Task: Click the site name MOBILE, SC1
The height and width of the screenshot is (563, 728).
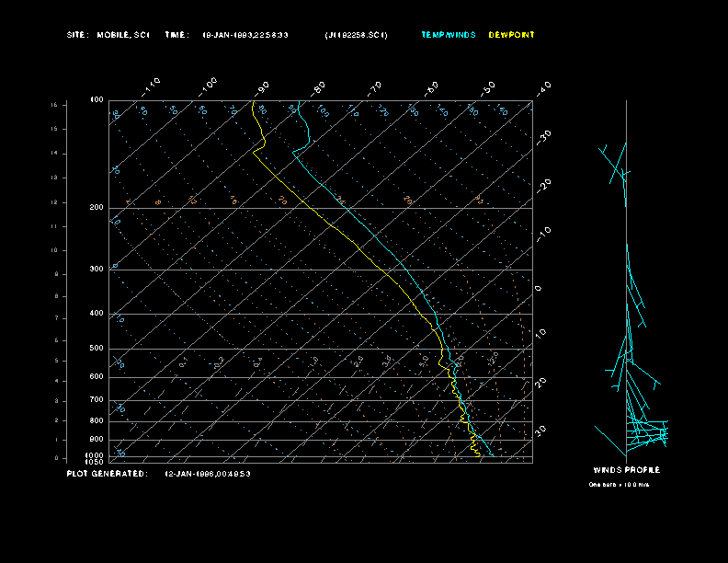Action: 123,35
